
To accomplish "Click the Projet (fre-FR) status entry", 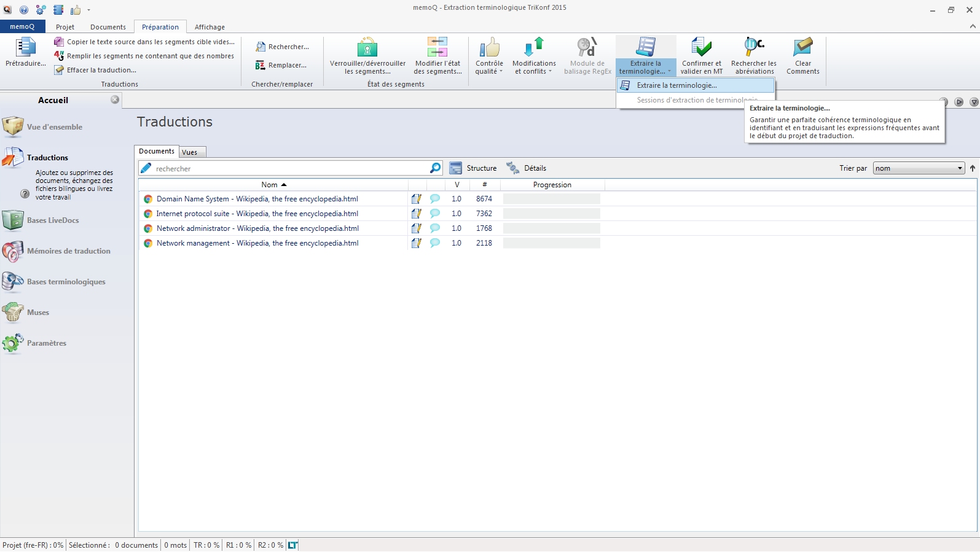I will [33, 545].
